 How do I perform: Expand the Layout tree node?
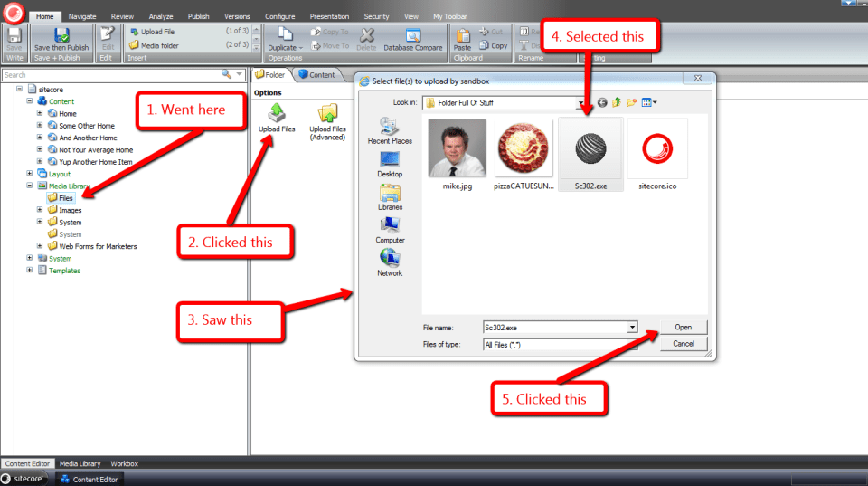[x=30, y=174]
